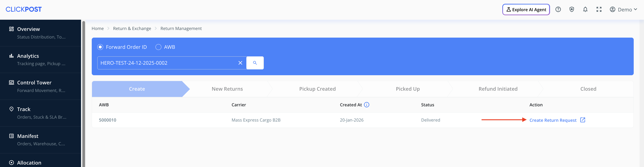This screenshot has height=167, width=644.
Task: Switch to the New Returns tab
Action: (227, 89)
